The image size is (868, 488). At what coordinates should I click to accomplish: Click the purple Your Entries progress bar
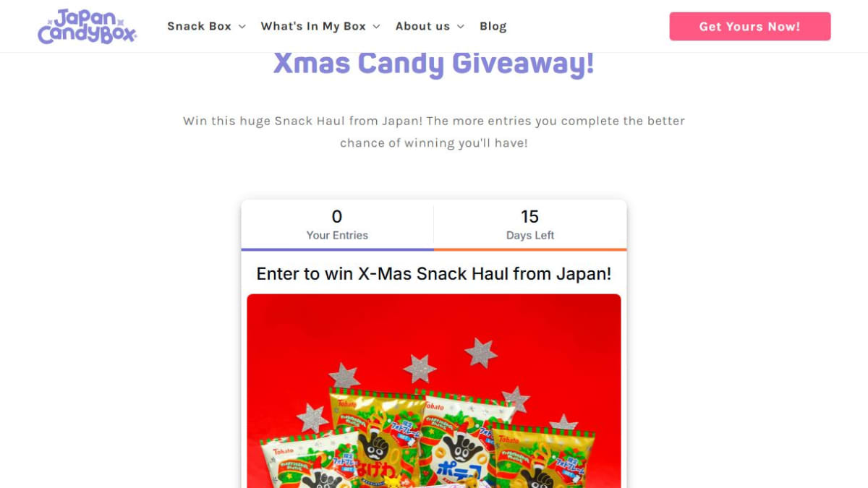pos(337,249)
